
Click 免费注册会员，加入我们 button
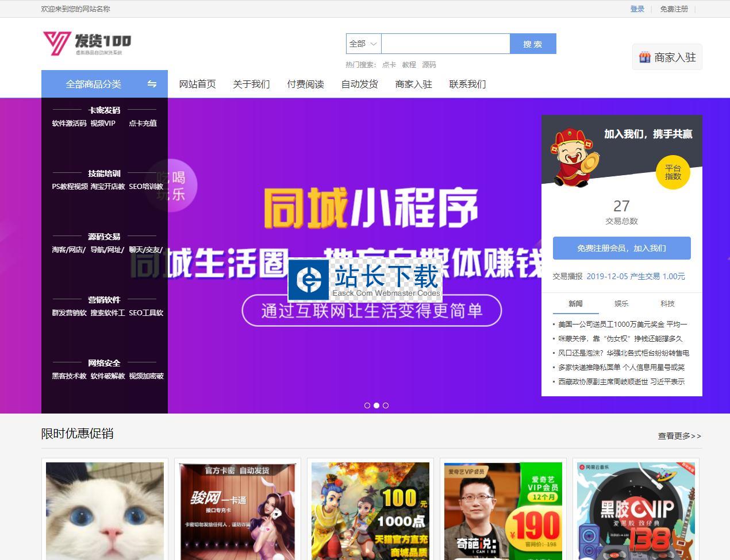[x=621, y=248]
